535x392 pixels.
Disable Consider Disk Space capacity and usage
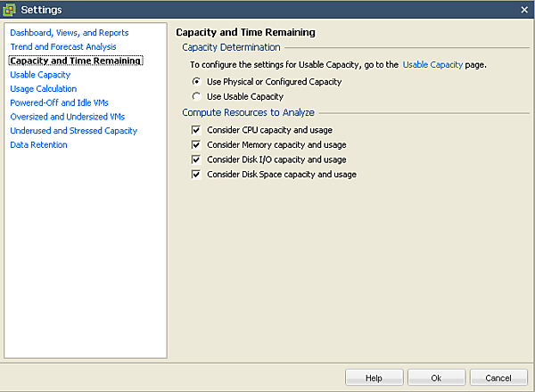point(196,175)
